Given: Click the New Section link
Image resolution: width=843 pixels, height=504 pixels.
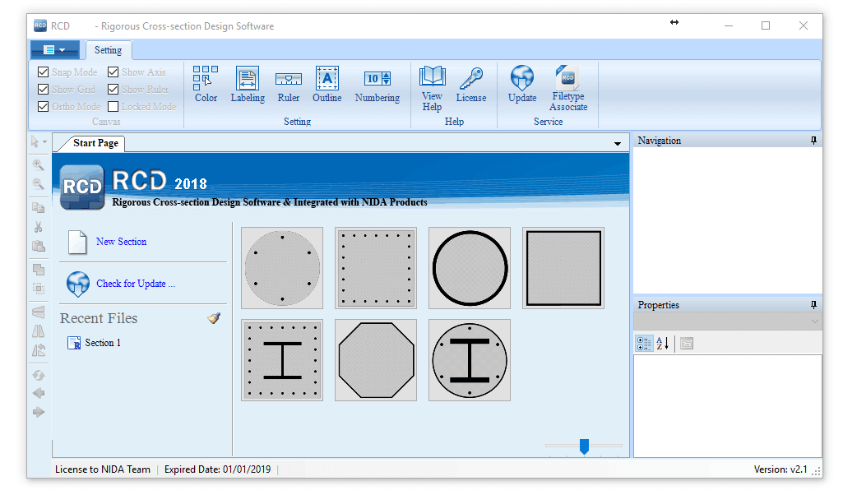Looking at the screenshot, I should click(122, 242).
